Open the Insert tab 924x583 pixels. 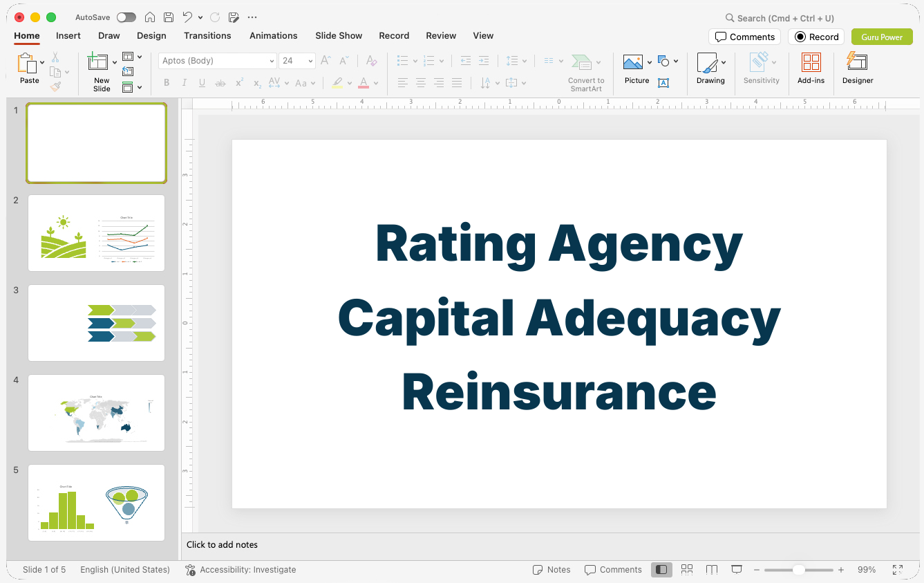(68, 35)
